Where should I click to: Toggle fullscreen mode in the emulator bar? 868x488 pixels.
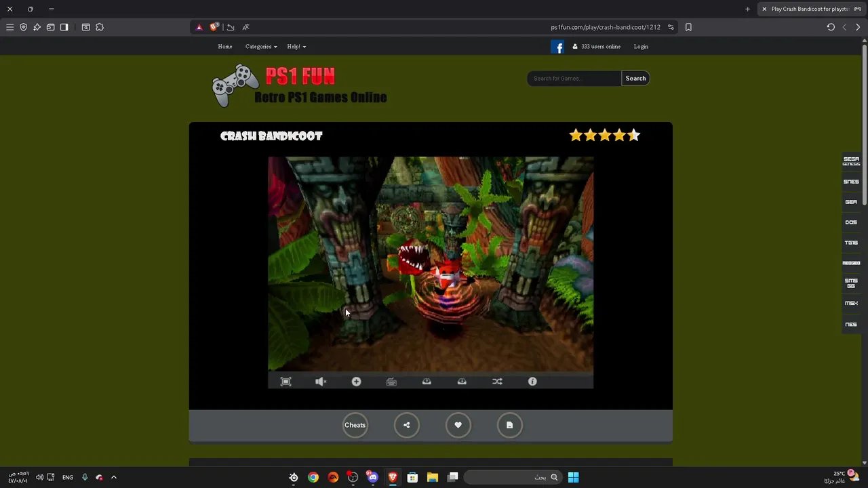[285, 382]
